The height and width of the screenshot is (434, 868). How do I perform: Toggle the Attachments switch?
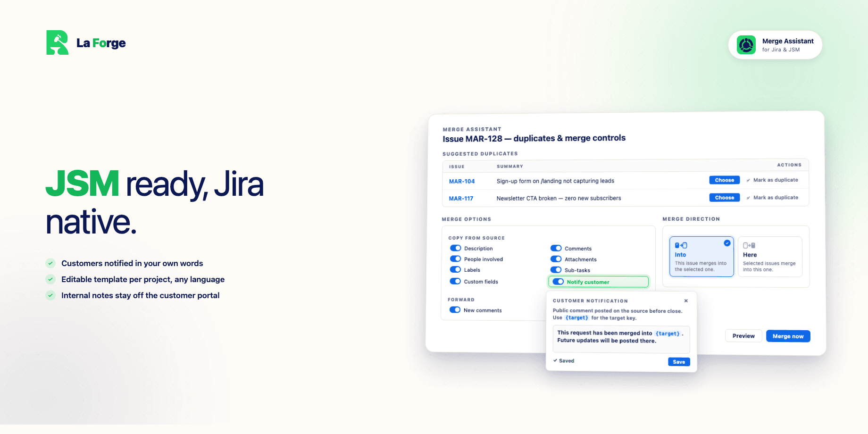(x=556, y=259)
